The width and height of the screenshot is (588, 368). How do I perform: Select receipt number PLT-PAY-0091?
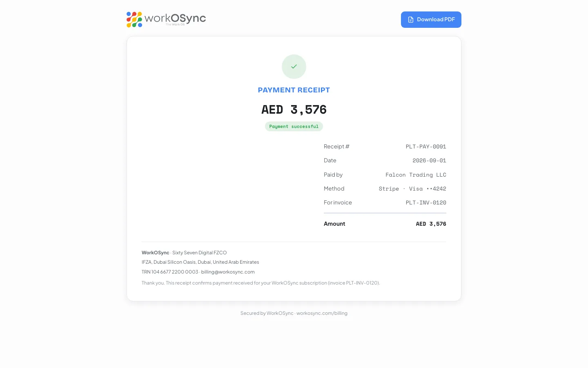tap(426, 147)
